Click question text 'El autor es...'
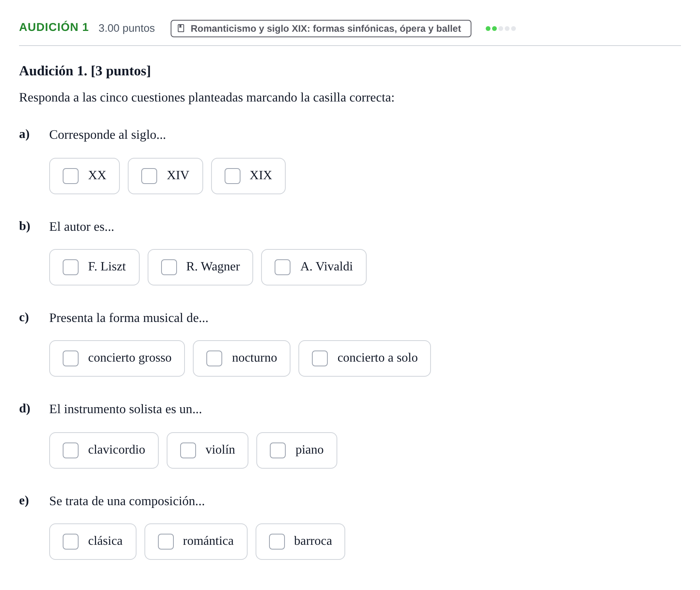 pyautogui.click(x=82, y=227)
